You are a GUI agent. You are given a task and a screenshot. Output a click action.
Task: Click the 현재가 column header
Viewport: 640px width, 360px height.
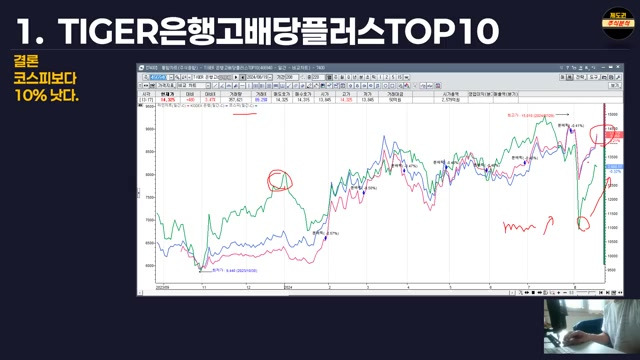(x=167, y=94)
